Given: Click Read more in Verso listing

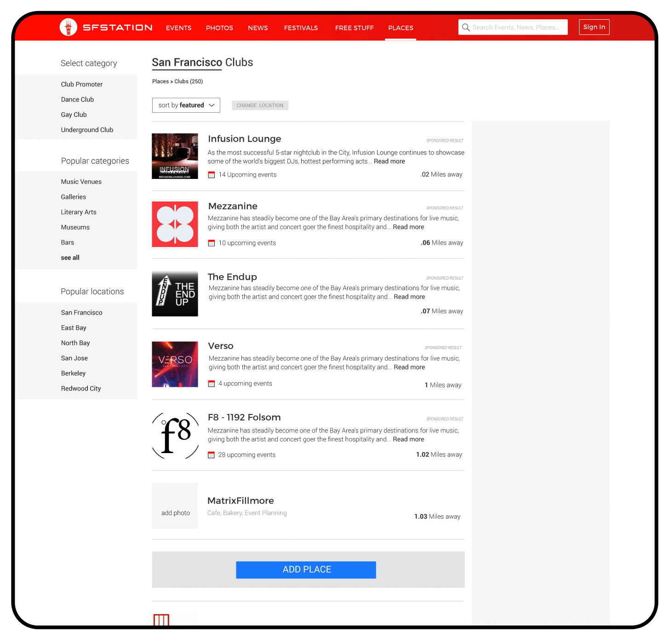Looking at the screenshot, I should point(409,368).
